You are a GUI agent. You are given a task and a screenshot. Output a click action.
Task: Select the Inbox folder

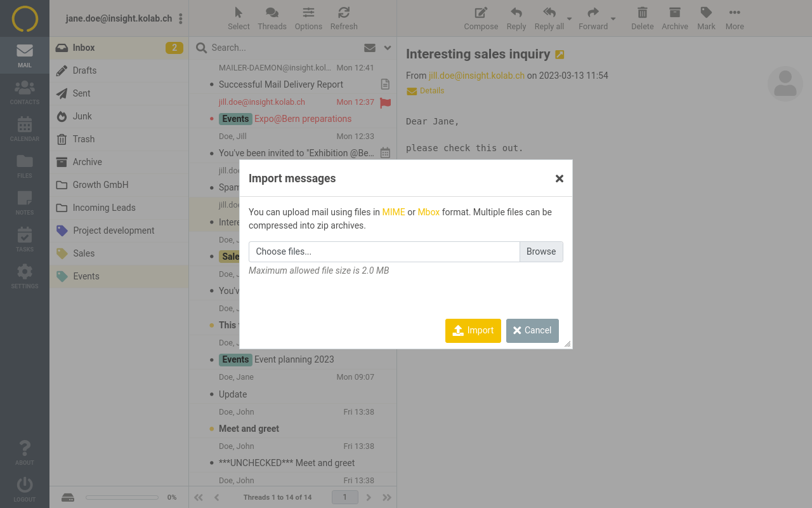pyautogui.click(x=119, y=48)
